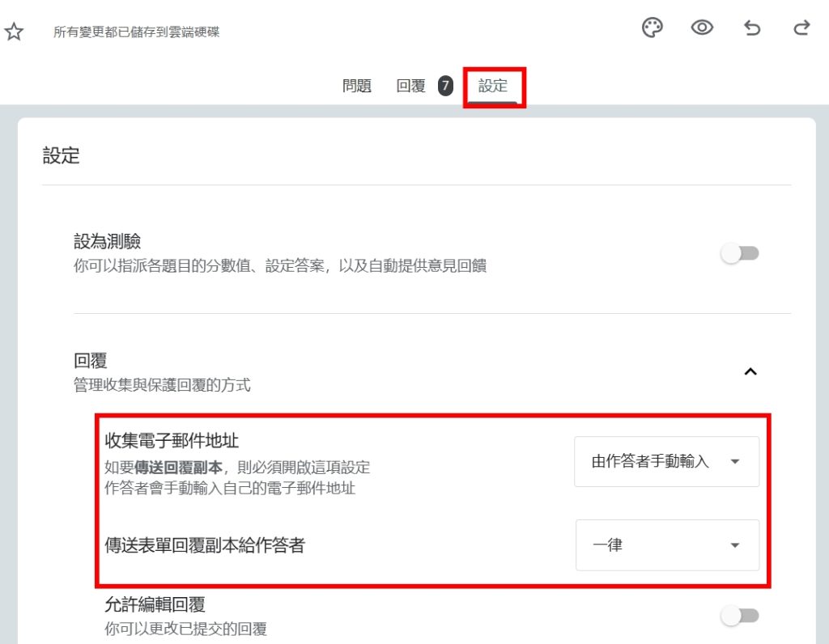Screen dimensions: 829x644
Task: Click the 收集電子郵件地址 label
Action: point(172,440)
